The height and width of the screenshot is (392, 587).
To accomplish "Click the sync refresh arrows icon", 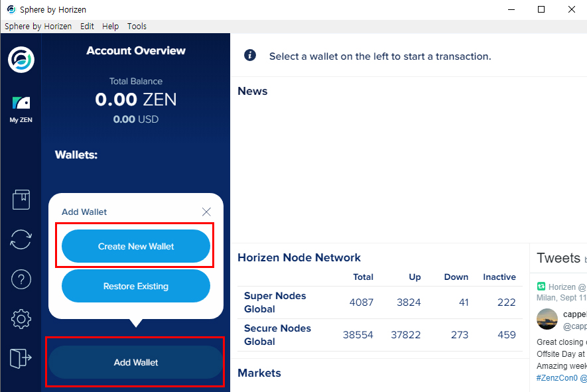I will [21, 239].
